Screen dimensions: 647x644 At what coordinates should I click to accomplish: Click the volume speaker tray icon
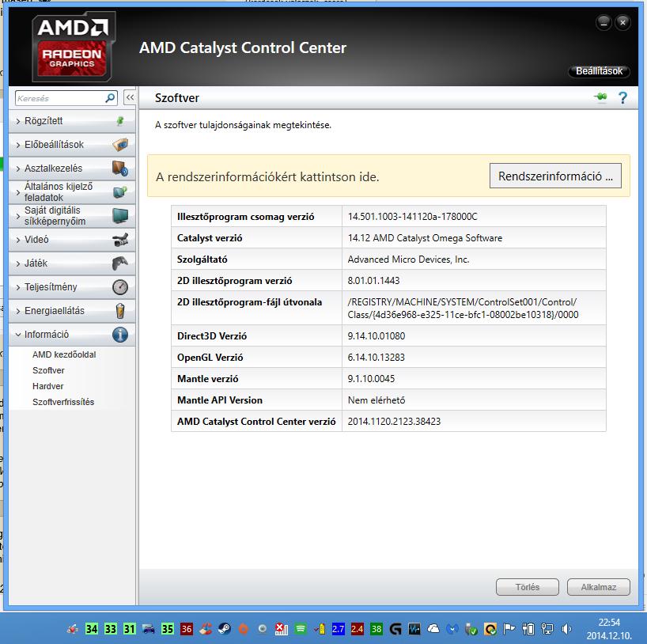click(566, 629)
